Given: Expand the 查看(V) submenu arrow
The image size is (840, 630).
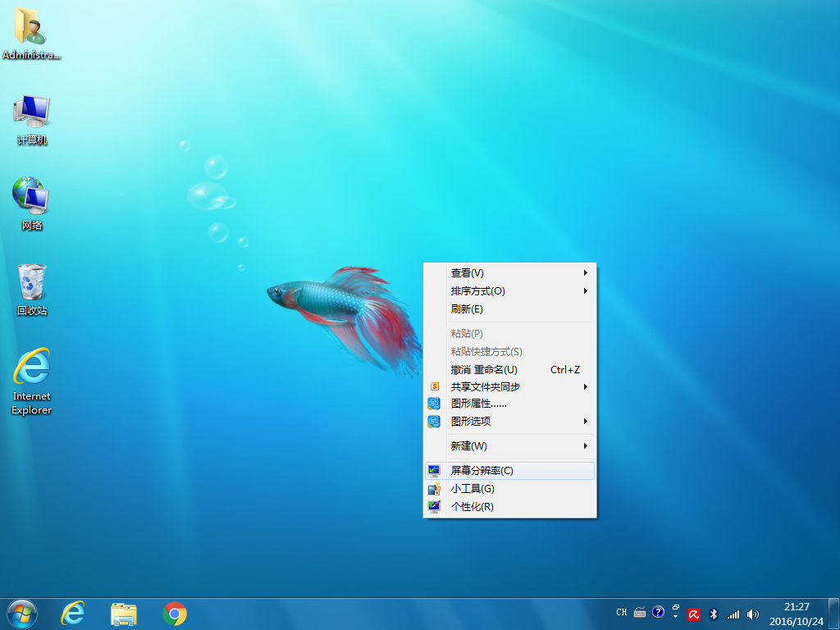Looking at the screenshot, I should (586, 272).
